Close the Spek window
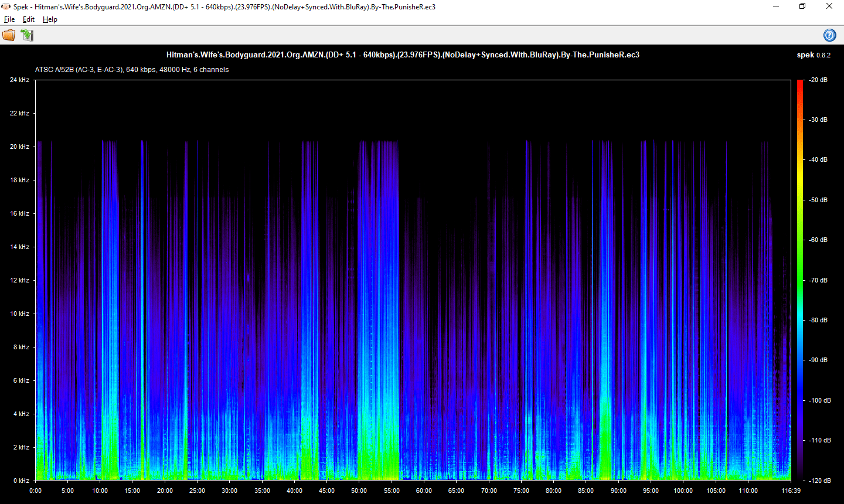Image resolution: width=844 pixels, height=504 pixels. click(829, 6)
